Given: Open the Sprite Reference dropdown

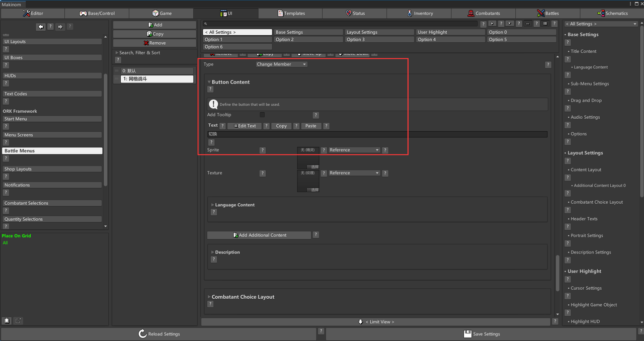Looking at the screenshot, I should pyautogui.click(x=354, y=150).
